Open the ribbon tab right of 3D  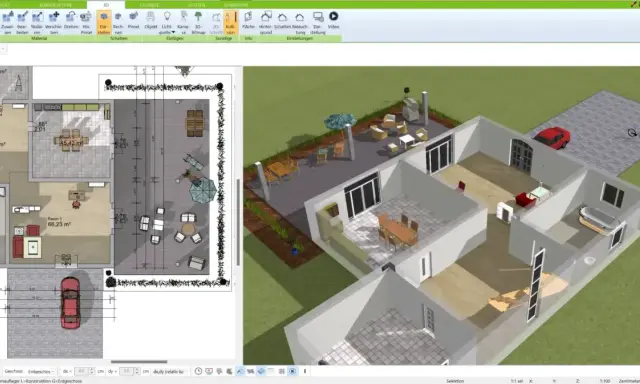149,5
